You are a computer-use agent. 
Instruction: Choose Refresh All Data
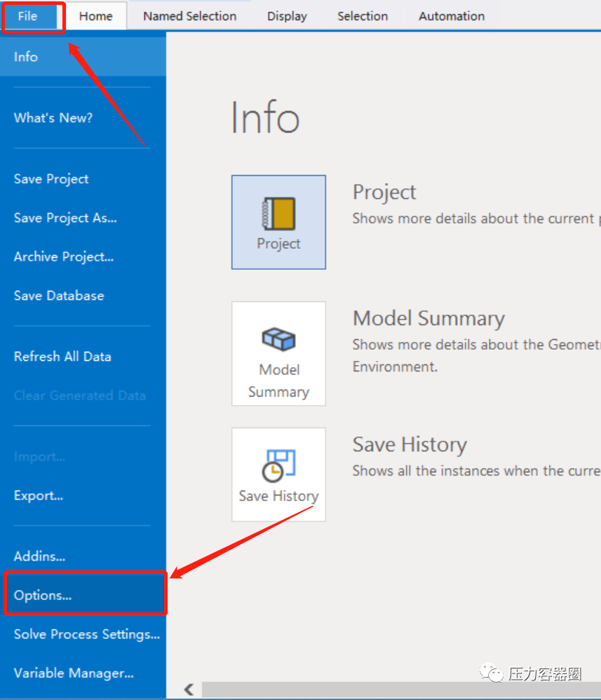pyautogui.click(x=62, y=357)
